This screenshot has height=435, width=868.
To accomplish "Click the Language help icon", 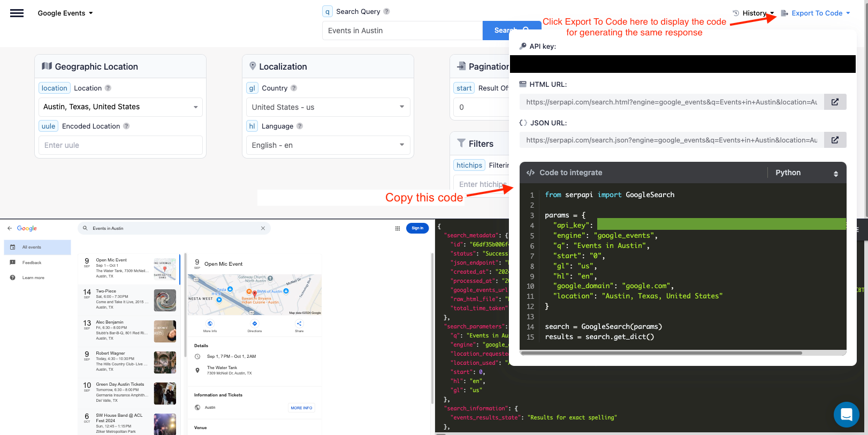I will tap(300, 126).
